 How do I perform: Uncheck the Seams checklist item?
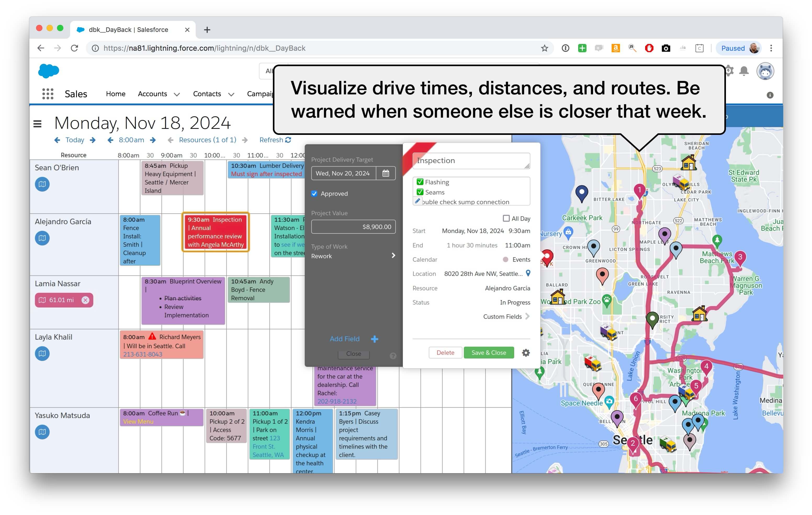pos(420,192)
